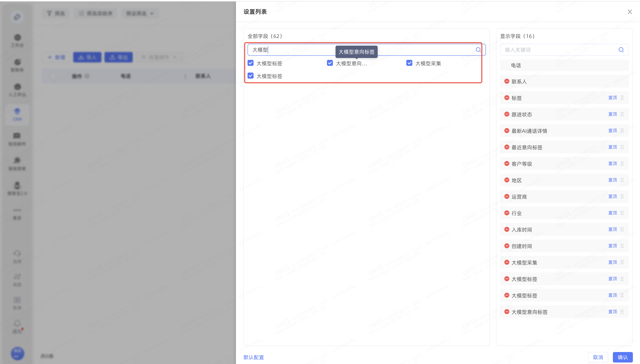The height and width of the screenshot is (364, 640).
Task: Pin 最新AI通话详情 to top with 置顶
Action: [x=612, y=131]
